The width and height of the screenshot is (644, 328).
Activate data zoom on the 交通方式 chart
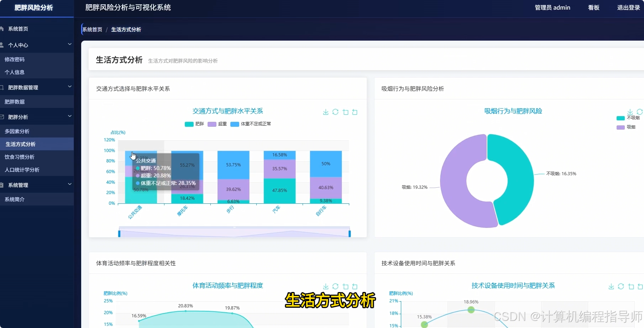(x=345, y=112)
